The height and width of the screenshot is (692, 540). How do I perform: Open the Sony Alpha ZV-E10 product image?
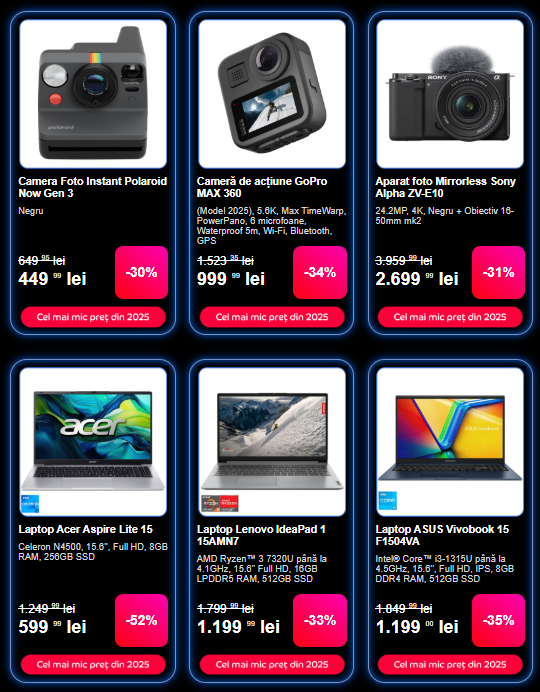pos(450,94)
